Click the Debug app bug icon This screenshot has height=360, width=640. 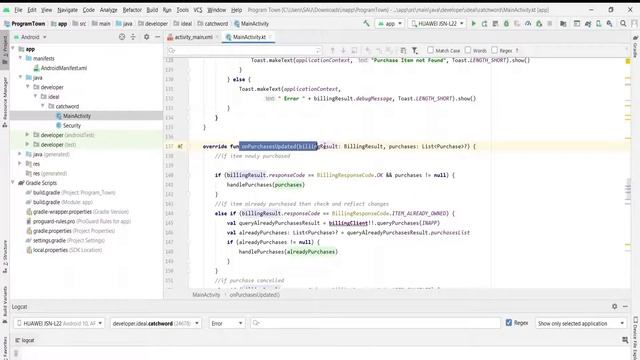coord(506,24)
